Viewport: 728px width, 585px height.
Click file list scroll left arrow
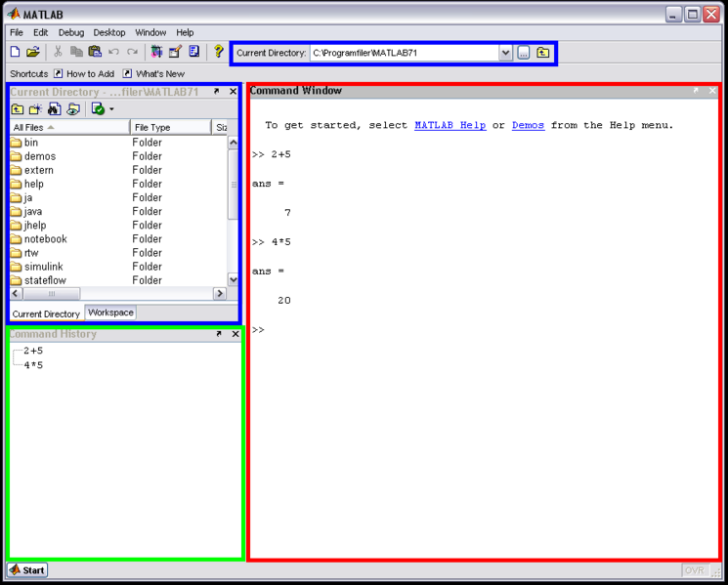(x=16, y=293)
